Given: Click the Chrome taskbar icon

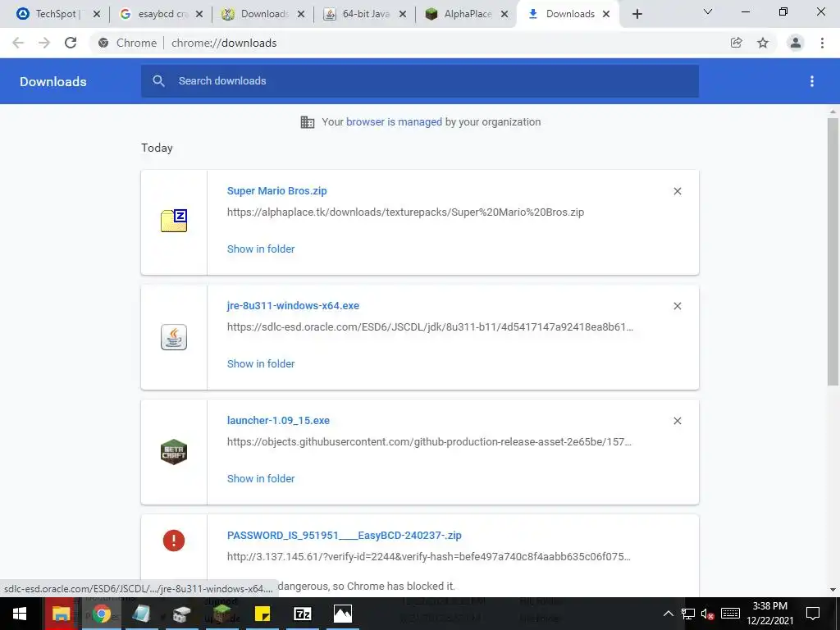Looking at the screenshot, I should point(101,614).
